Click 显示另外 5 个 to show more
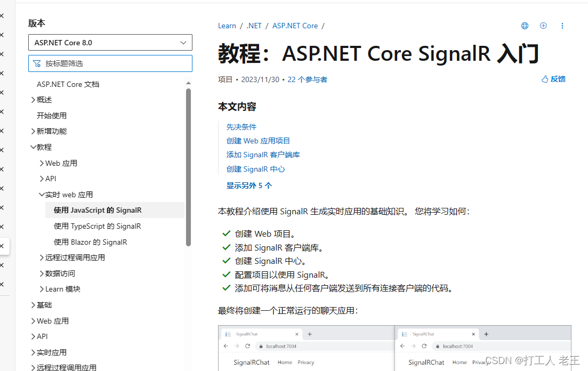 tap(249, 185)
